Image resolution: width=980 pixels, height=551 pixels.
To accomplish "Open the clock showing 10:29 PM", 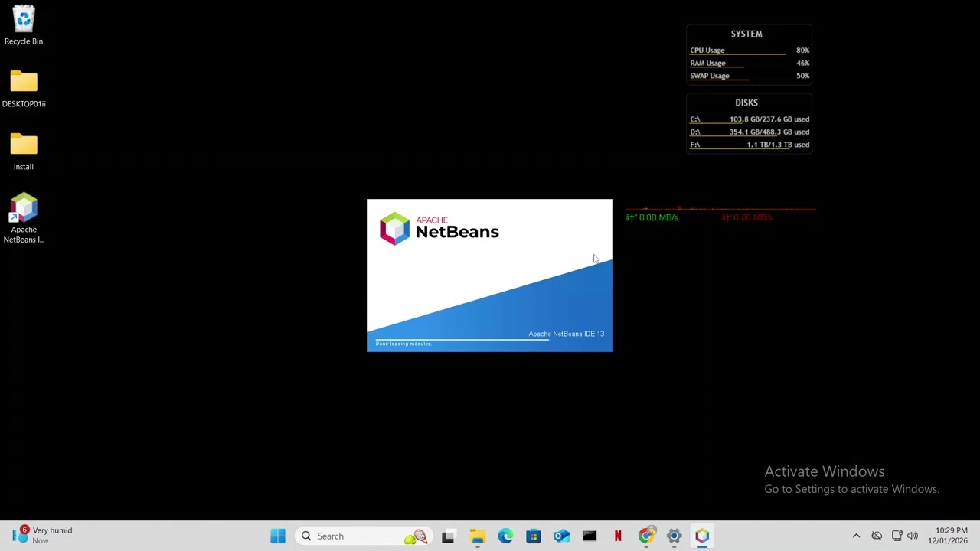I will pos(948,536).
